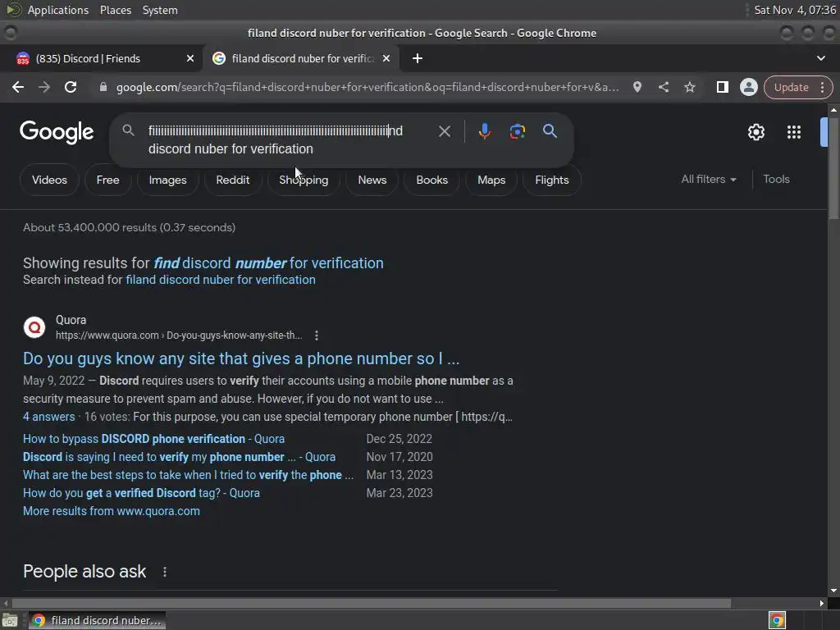Open the 'Do you guys know any site' result
840x630 pixels.
[x=241, y=358]
